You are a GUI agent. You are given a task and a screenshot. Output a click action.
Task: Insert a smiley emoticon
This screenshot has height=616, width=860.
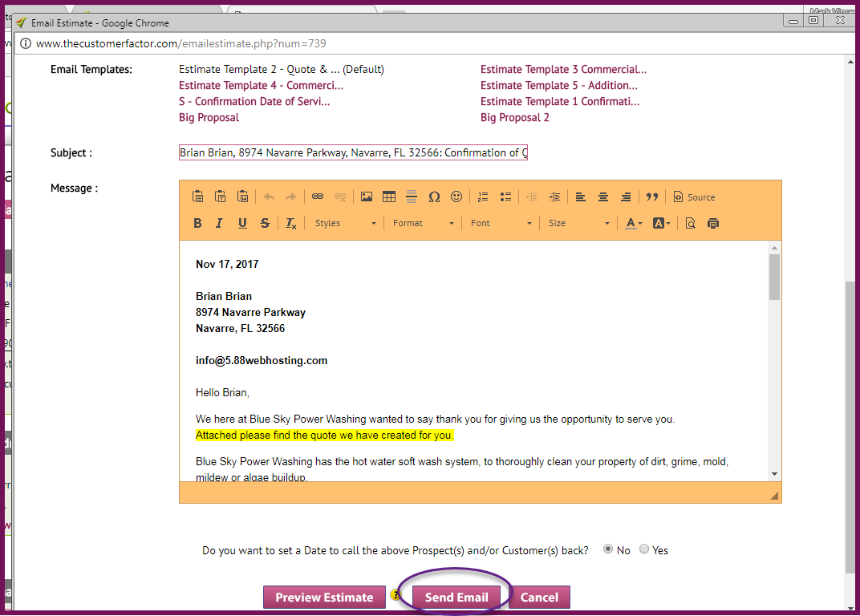click(456, 197)
